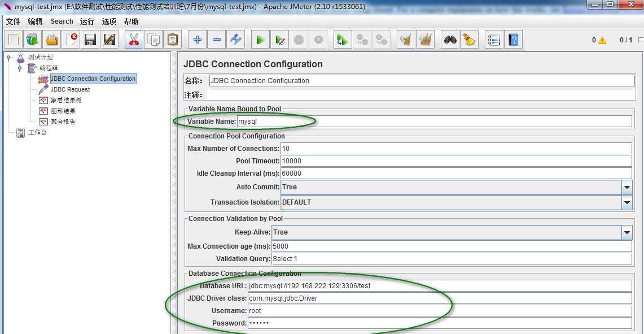The height and width of the screenshot is (334, 644).
Task: Click the Validation Query field
Action: (452, 259)
